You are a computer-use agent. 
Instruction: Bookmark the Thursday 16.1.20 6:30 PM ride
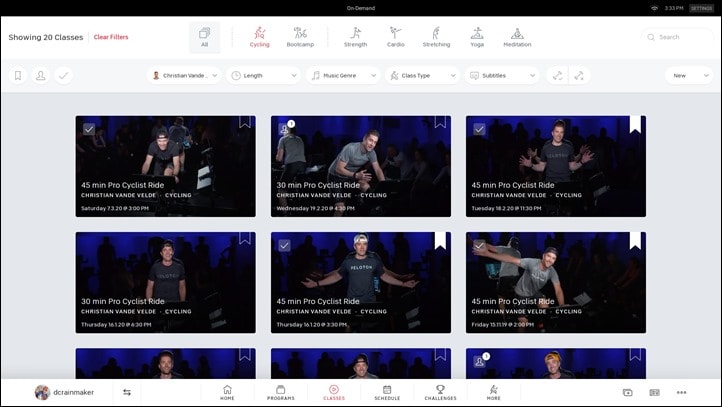[245, 238]
